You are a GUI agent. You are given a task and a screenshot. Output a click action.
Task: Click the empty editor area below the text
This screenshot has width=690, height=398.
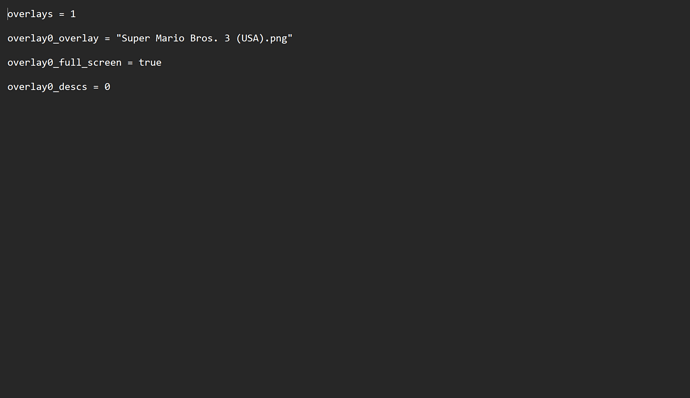coord(345,247)
